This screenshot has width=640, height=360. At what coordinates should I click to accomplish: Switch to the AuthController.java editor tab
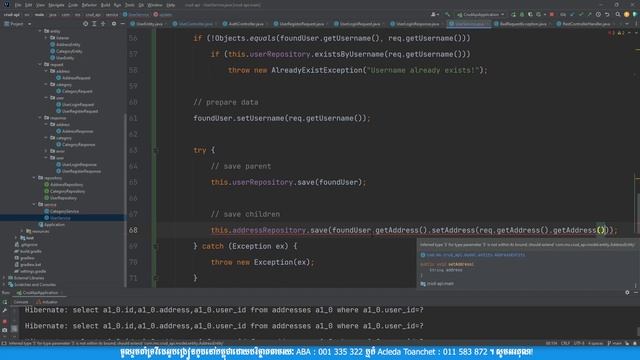coord(245,24)
